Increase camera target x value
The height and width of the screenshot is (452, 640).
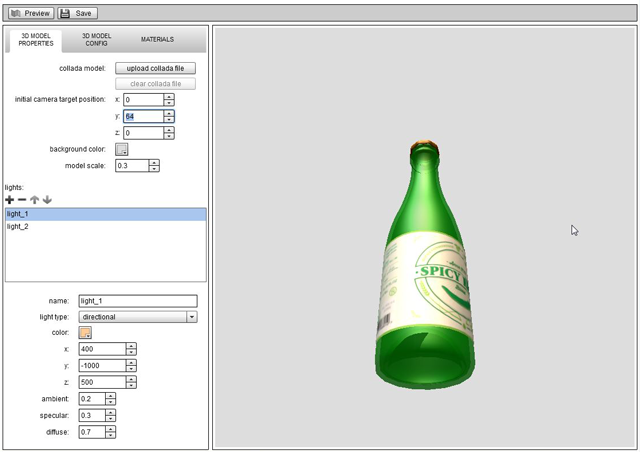[169, 97]
